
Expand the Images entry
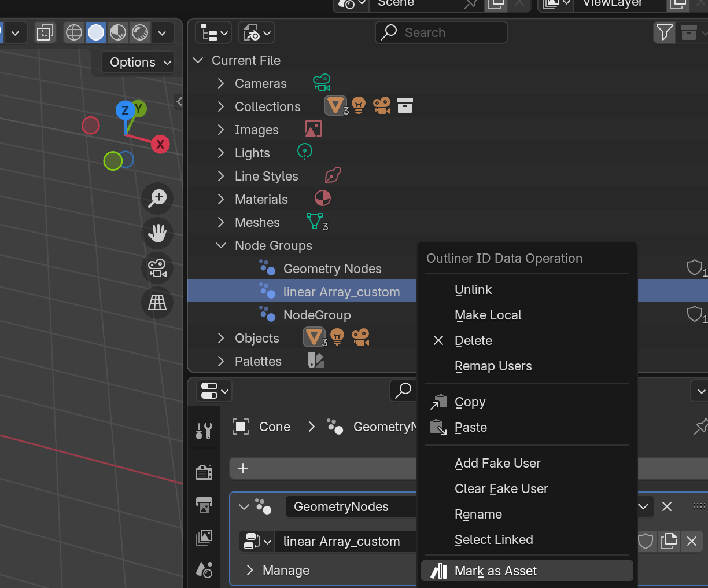(x=221, y=130)
